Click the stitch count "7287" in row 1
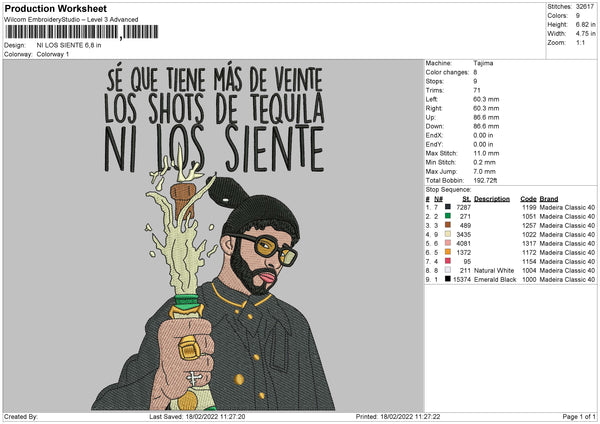This screenshot has height=424, width=600. coord(463,207)
